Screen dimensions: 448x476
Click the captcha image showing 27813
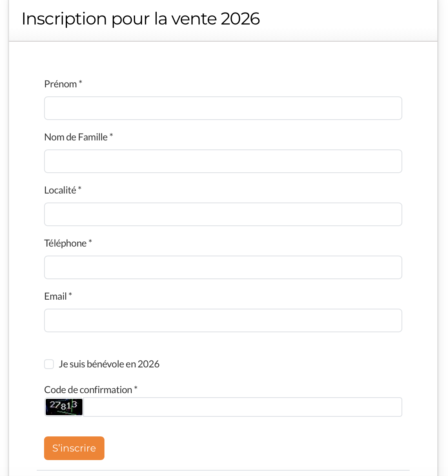point(64,407)
